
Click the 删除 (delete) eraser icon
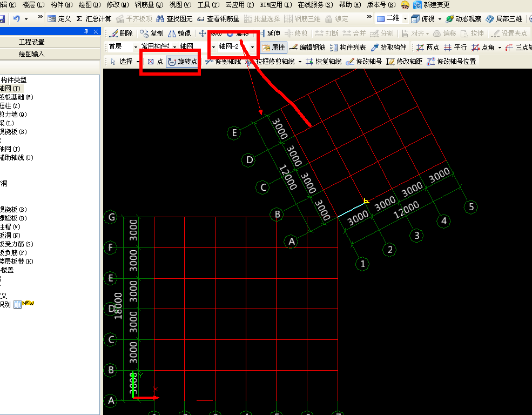pos(115,34)
